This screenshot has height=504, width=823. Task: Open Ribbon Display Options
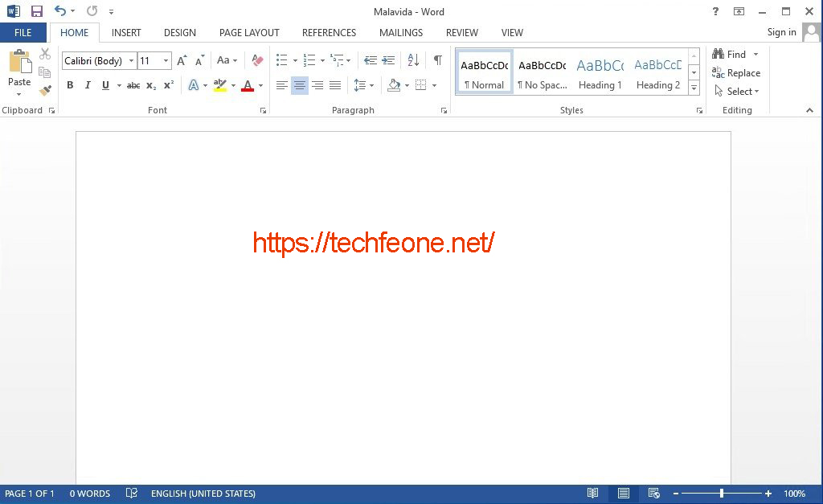tap(739, 11)
